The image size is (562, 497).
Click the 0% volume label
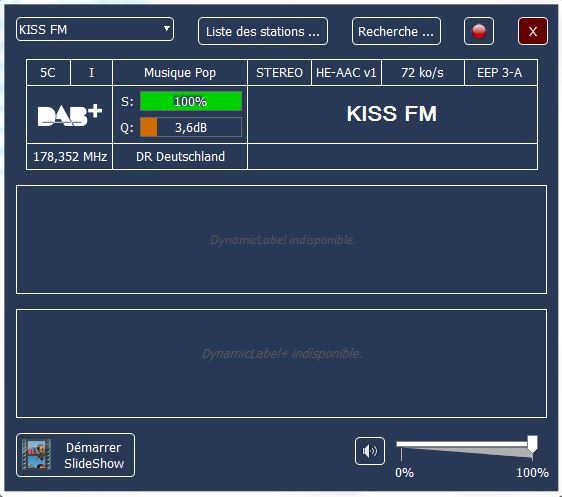coord(404,473)
